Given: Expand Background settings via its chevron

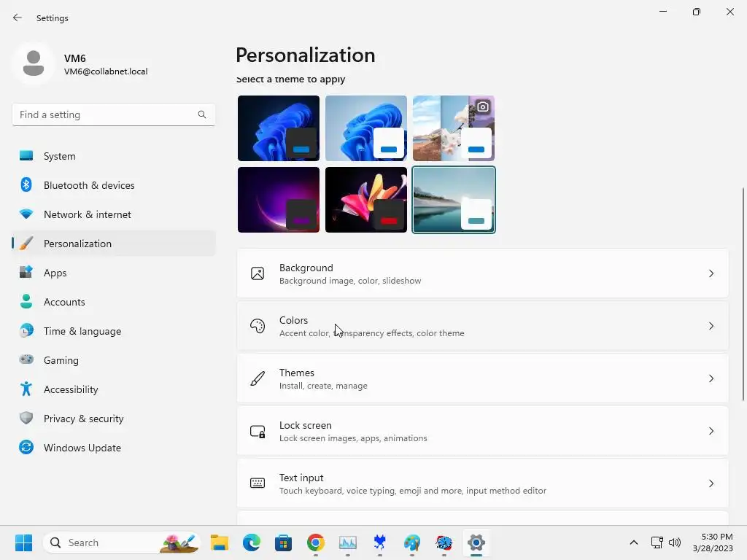Looking at the screenshot, I should pyautogui.click(x=711, y=273).
